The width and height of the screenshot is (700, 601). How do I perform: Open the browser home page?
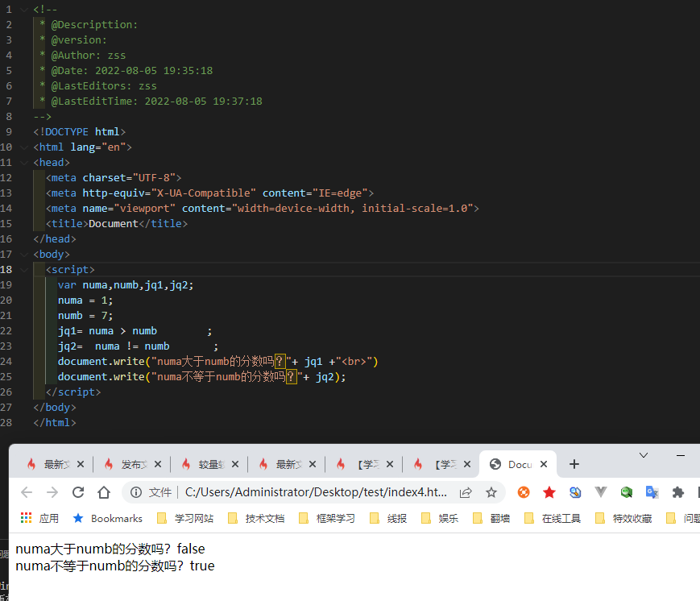[104, 492]
